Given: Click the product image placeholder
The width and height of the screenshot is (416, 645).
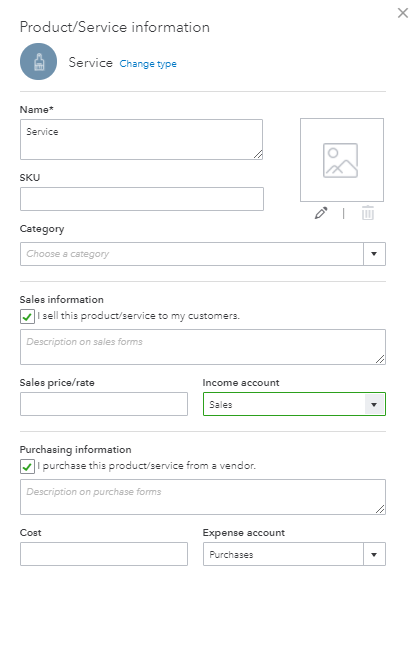Looking at the screenshot, I should (342, 160).
